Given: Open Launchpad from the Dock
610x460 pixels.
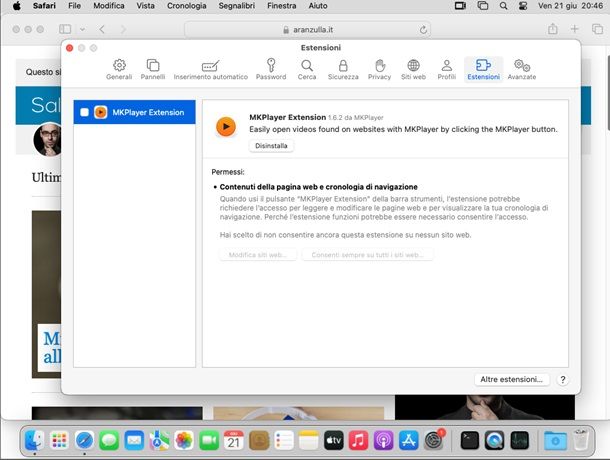Looking at the screenshot, I should [59, 441].
